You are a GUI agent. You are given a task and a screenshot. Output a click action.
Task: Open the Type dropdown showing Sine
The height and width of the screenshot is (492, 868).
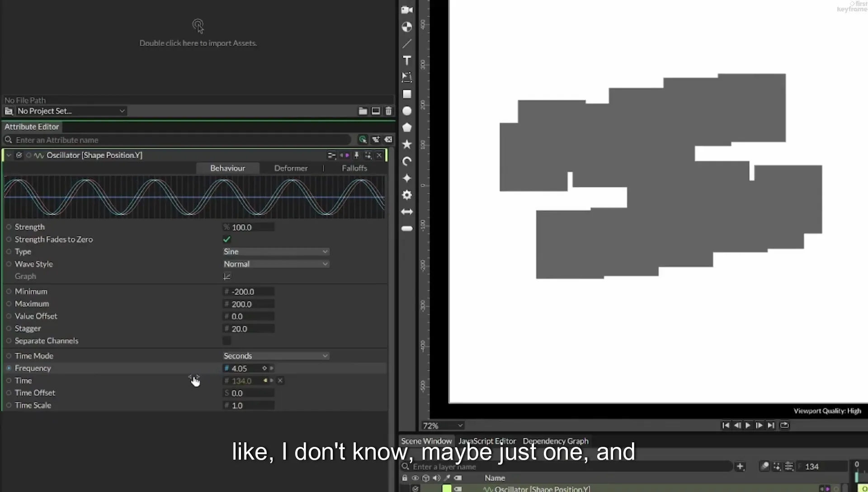click(276, 251)
